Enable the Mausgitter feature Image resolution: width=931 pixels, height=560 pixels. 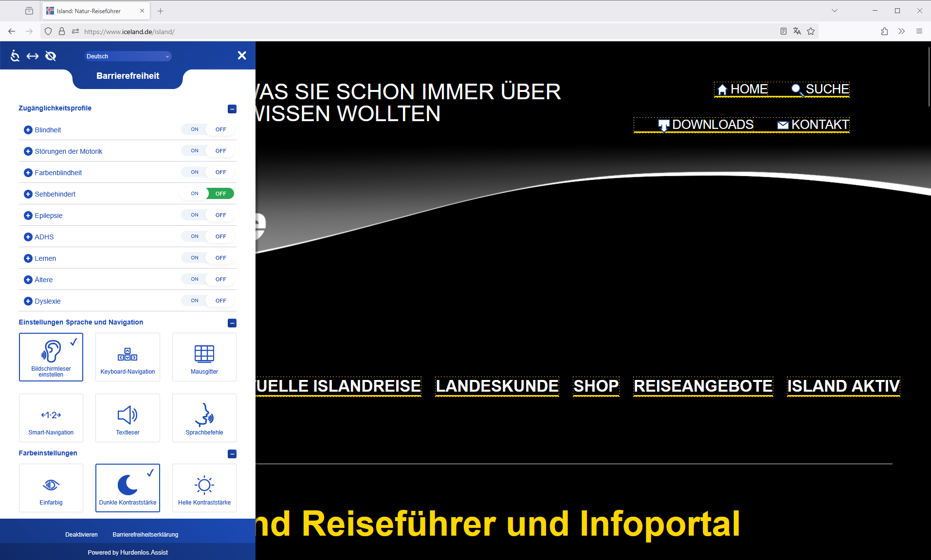204,357
